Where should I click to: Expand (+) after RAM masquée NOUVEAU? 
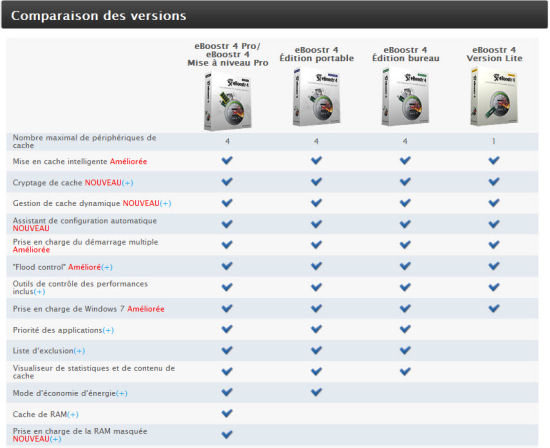[55, 439]
